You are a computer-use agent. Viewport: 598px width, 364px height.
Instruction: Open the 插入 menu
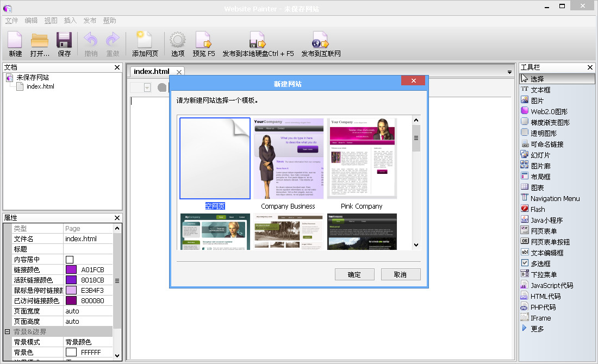point(70,21)
